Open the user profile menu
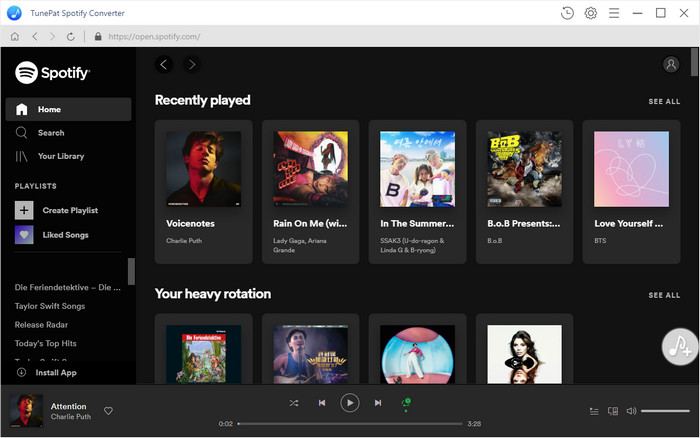 click(670, 64)
